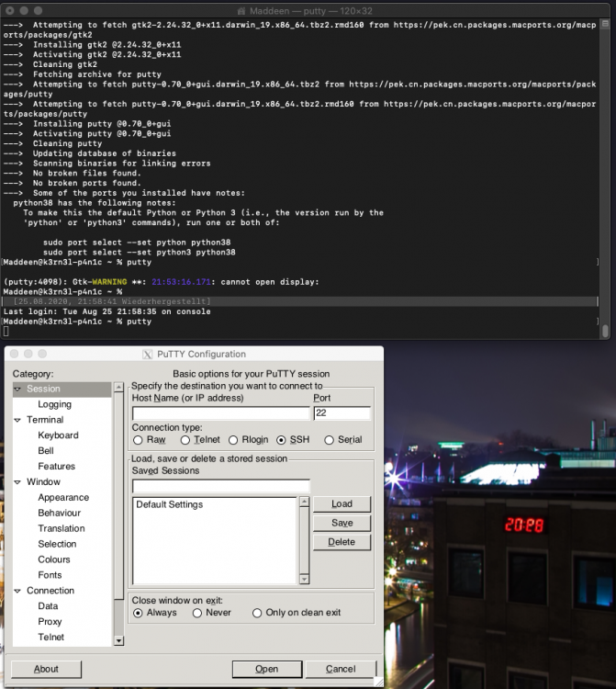This screenshot has height=689, width=616.
Task: Click category tree scrollbar down arrow
Action: (x=118, y=641)
